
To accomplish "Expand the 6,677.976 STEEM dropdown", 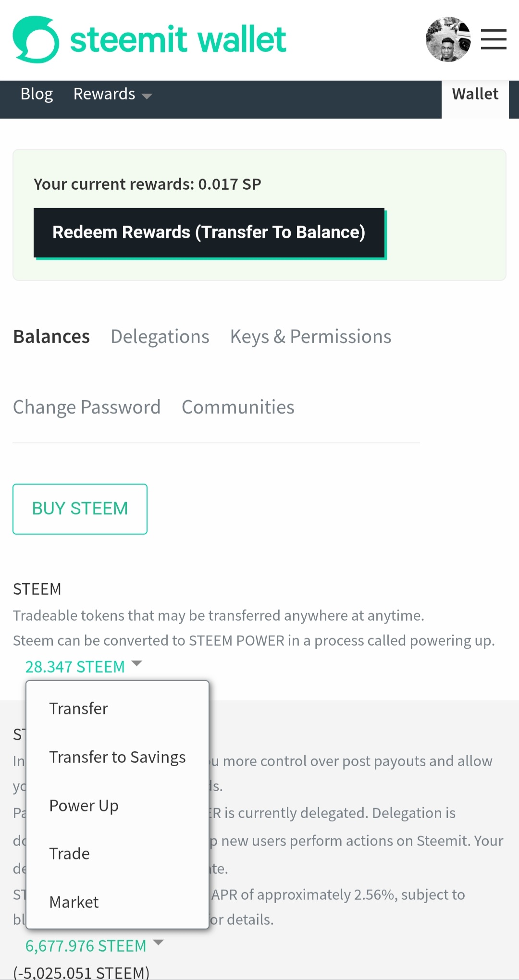I will point(94,945).
